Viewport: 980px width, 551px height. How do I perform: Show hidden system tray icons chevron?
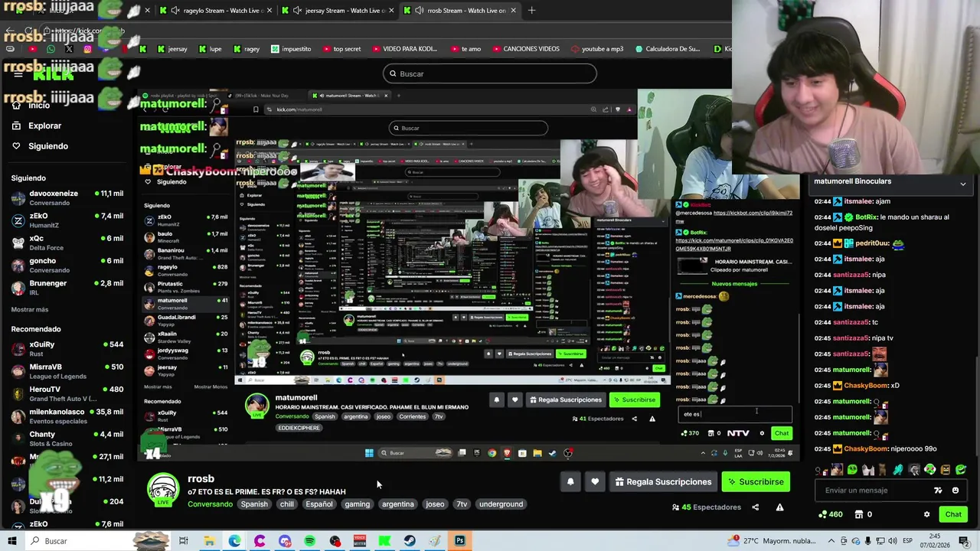830,541
